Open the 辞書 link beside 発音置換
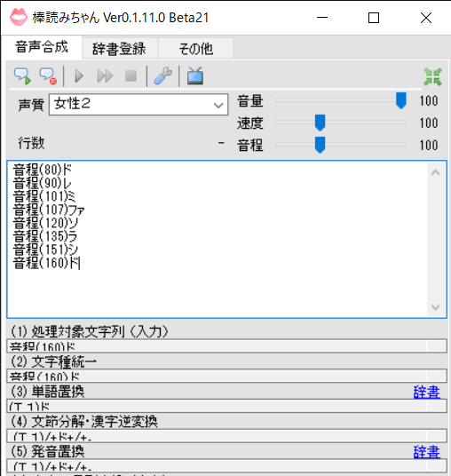Image resolution: width=451 pixels, height=476 pixels. pyautogui.click(x=427, y=452)
